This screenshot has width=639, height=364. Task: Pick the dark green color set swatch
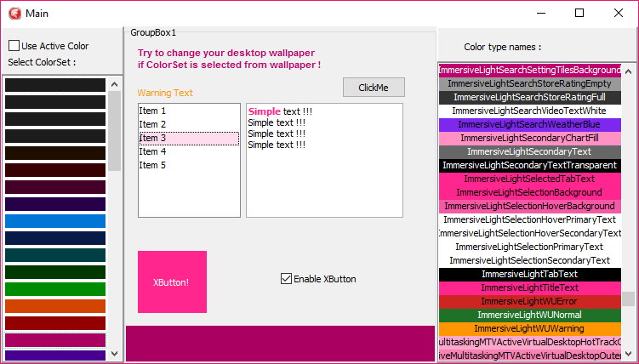coord(55,272)
